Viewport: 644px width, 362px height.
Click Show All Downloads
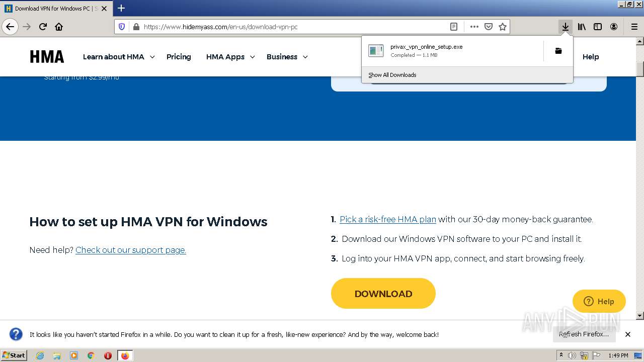point(392,75)
